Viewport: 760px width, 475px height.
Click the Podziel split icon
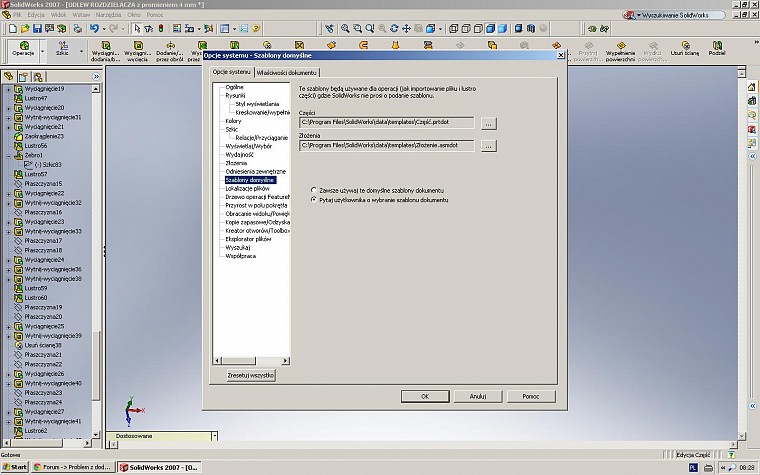(717, 49)
